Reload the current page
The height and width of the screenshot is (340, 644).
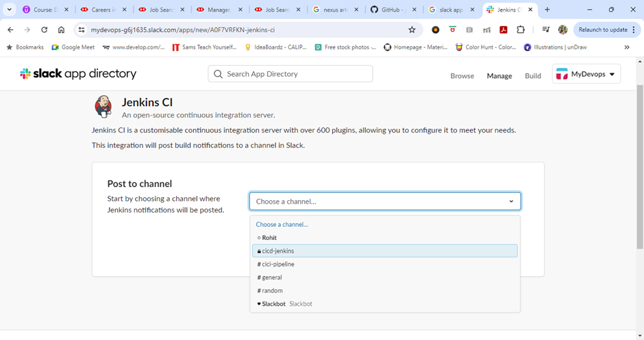tap(45, 30)
